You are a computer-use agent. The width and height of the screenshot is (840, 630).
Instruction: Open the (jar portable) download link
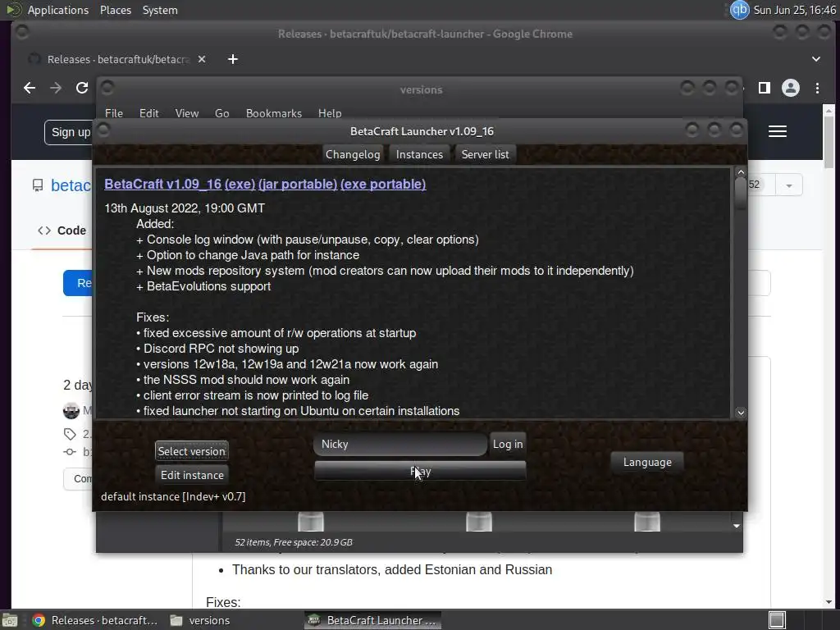tap(298, 185)
